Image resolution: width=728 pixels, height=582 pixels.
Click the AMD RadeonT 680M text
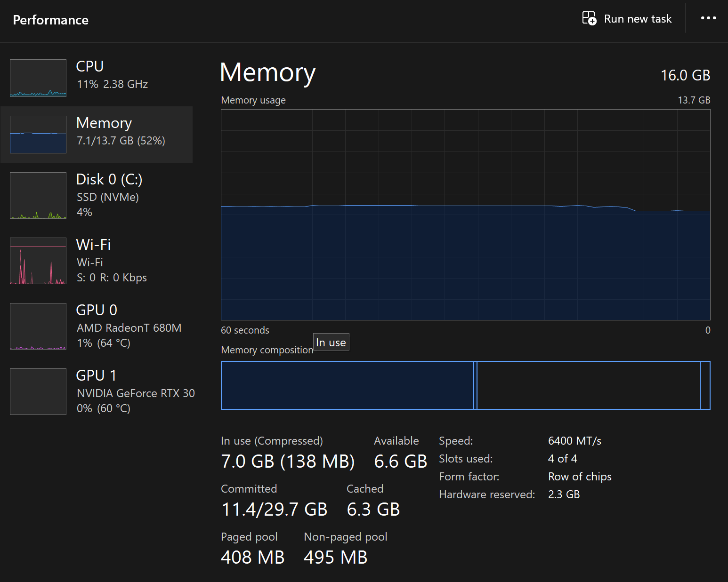(x=129, y=328)
